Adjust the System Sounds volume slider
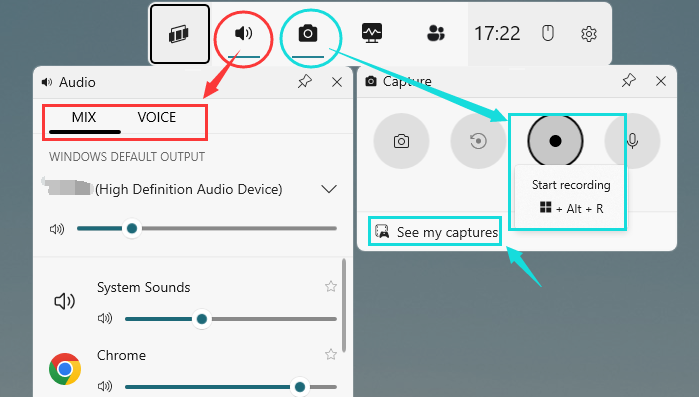This screenshot has height=397, width=699. (x=230, y=319)
